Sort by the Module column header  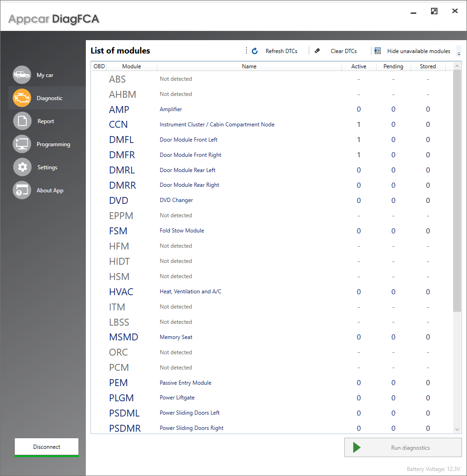click(132, 66)
